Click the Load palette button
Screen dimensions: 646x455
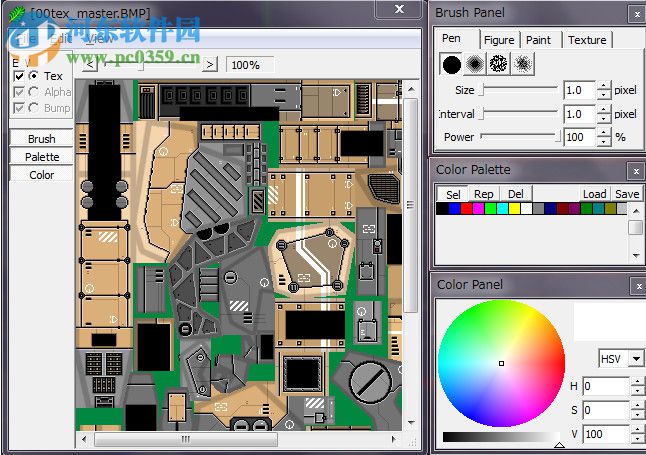(594, 194)
